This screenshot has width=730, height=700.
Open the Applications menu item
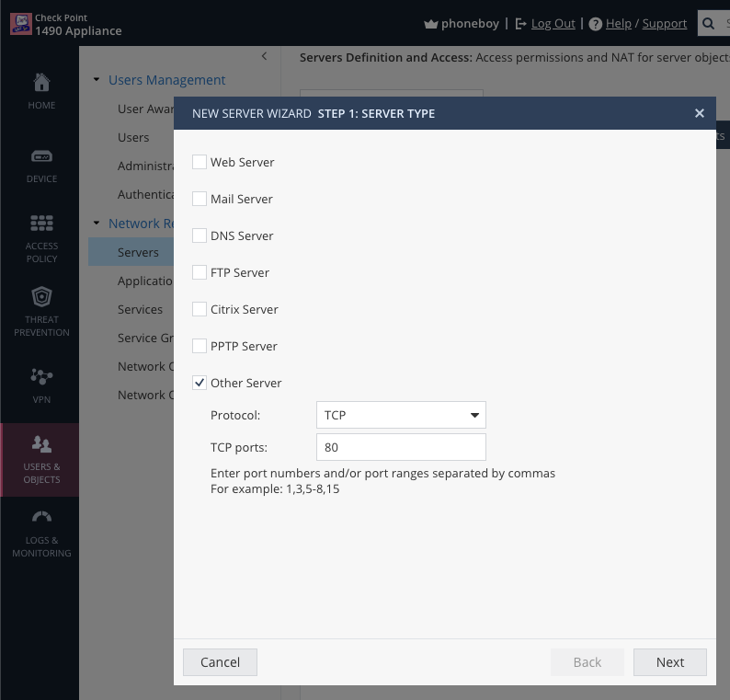pyautogui.click(x=145, y=281)
